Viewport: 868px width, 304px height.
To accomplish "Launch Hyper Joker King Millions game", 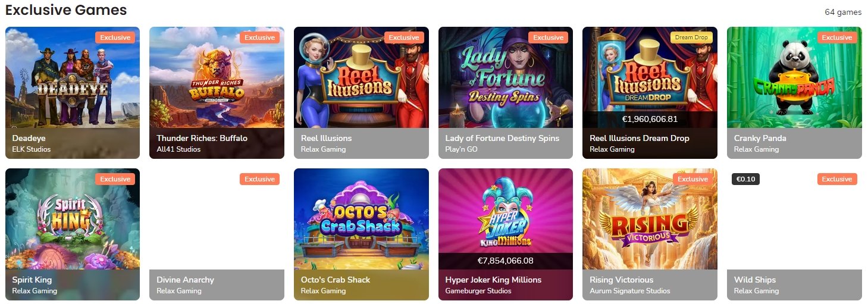I will click(506, 219).
